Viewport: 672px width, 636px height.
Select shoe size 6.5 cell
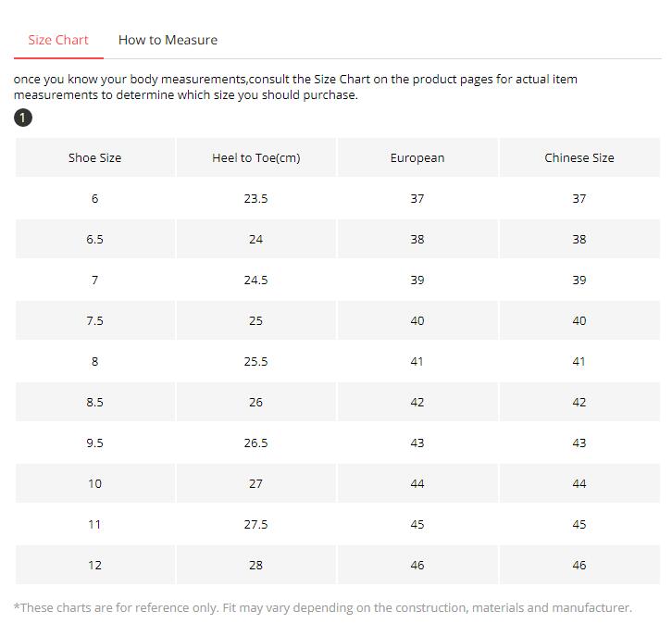[94, 239]
